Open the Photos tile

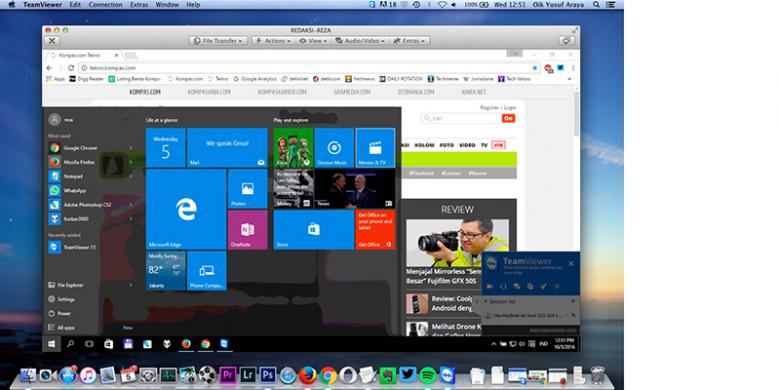[x=248, y=189]
